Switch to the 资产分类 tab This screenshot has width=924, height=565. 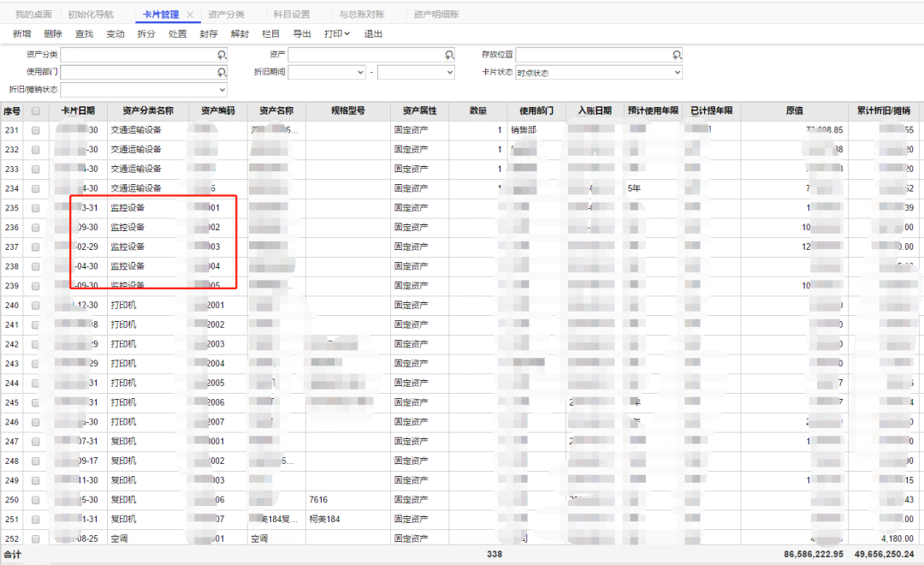click(226, 15)
